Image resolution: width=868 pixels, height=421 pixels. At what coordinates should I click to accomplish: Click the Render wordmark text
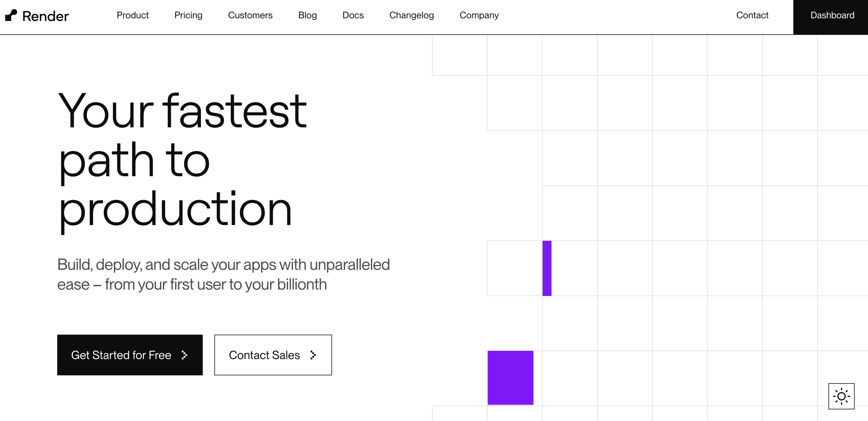46,16
